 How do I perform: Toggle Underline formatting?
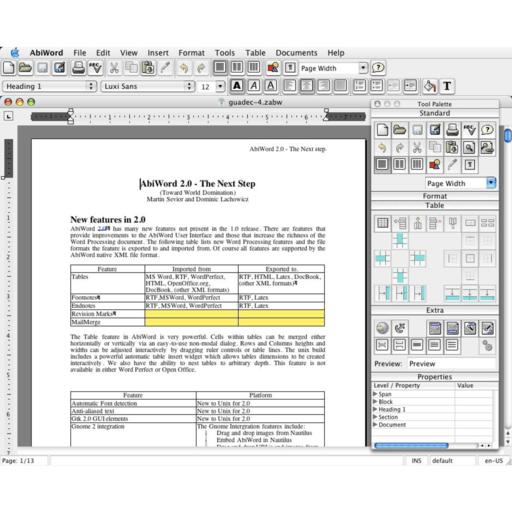(271, 86)
